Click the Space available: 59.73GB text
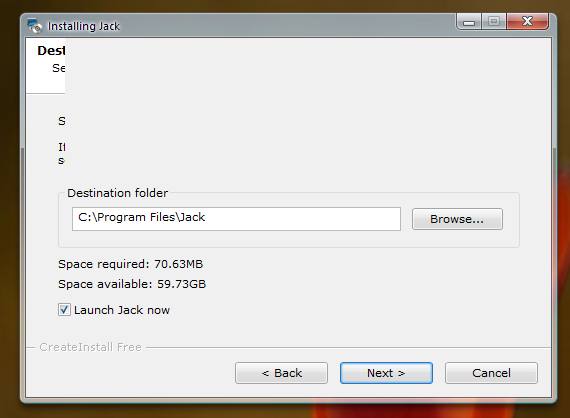570x418 pixels. pyautogui.click(x=132, y=284)
